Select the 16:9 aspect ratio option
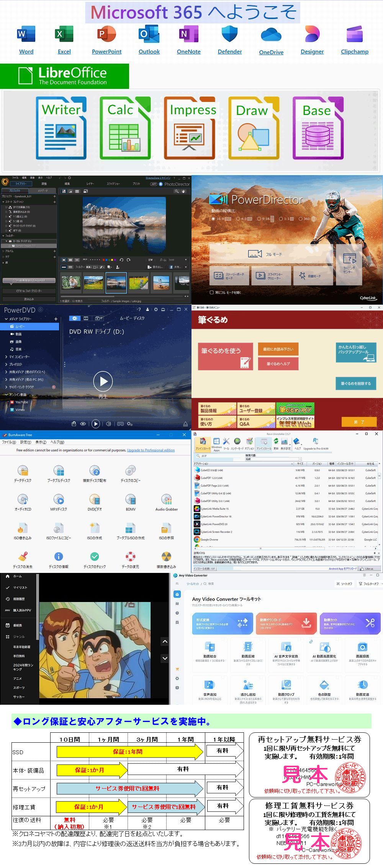 point(213,219)
